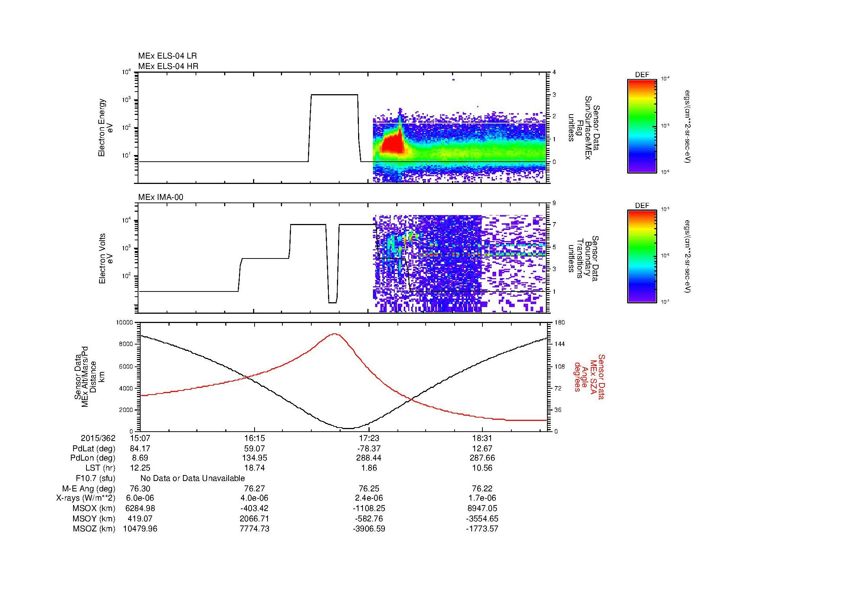This screenshot has height=613, width=868.
Task: Click the MSOY value '-3554.65'
Action: point(482,519)
